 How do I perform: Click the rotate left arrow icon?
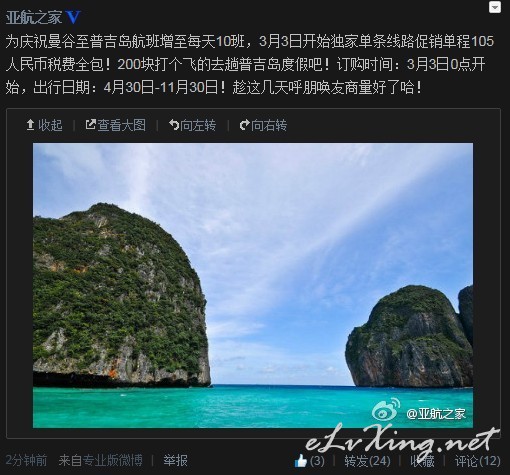point(174,125)
